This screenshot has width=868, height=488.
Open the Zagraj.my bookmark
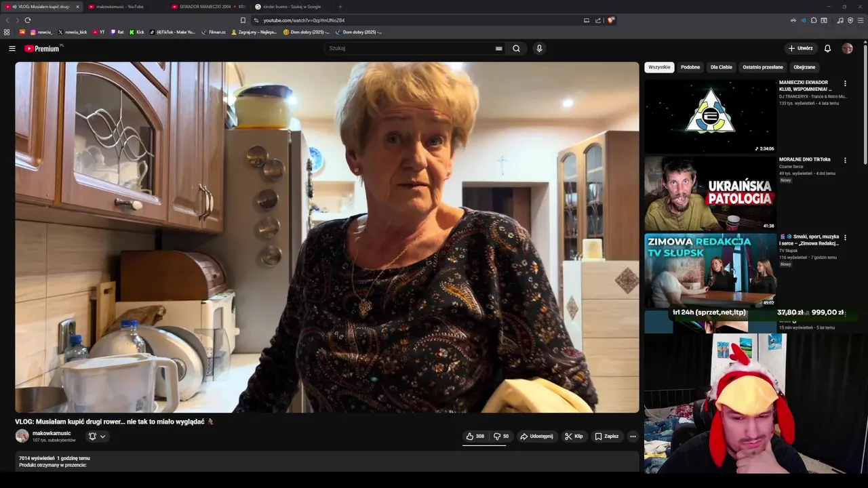tap(254, 32)
